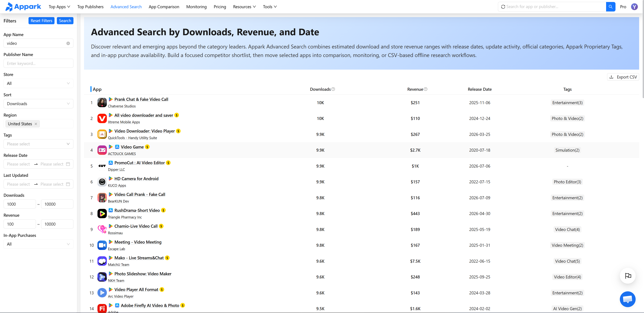
Task: Open the Pricing page
Action: click(220, 7)
